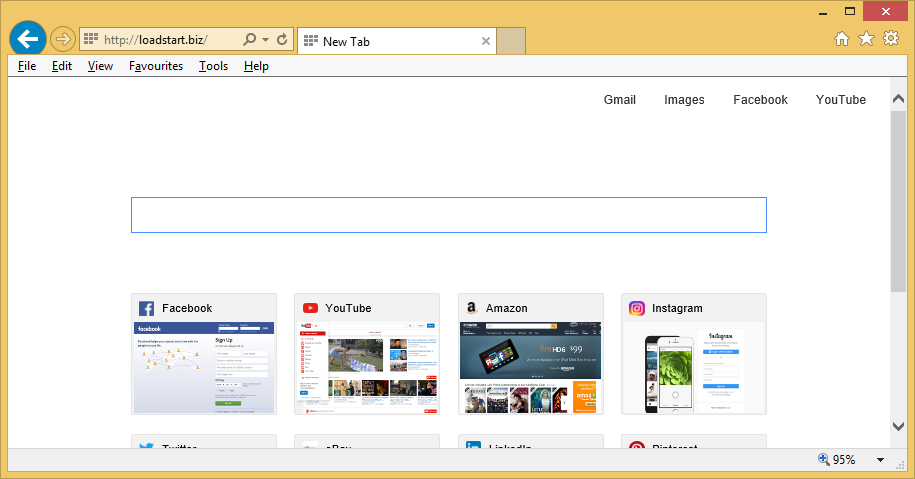Open a blank new tab button
The width and height of the screenshot is (915, 479).
[x=511, y=41]
